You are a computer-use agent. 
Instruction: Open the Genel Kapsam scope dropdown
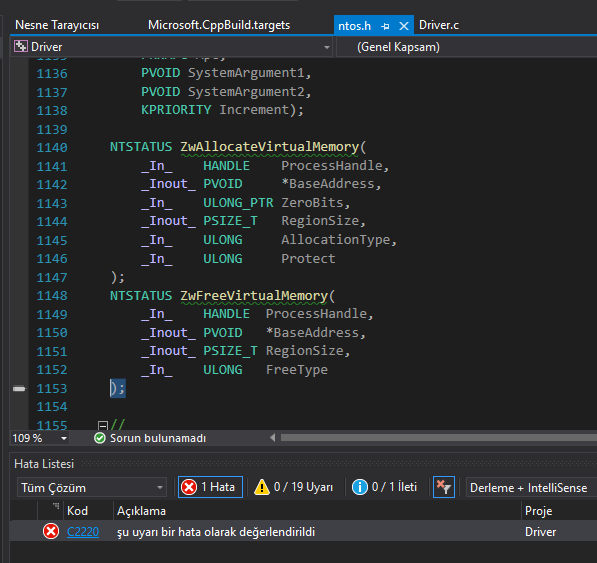point(467,47)
